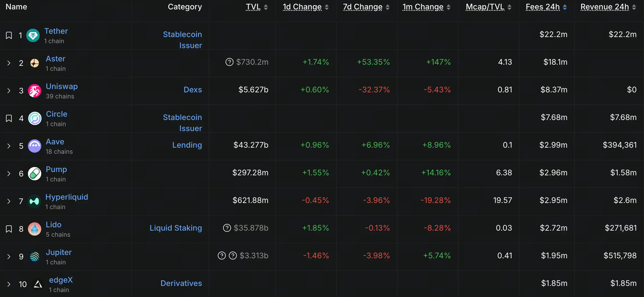The image size is (644, 297).
Task: Click the Circle logo icon
Action: 35,118
